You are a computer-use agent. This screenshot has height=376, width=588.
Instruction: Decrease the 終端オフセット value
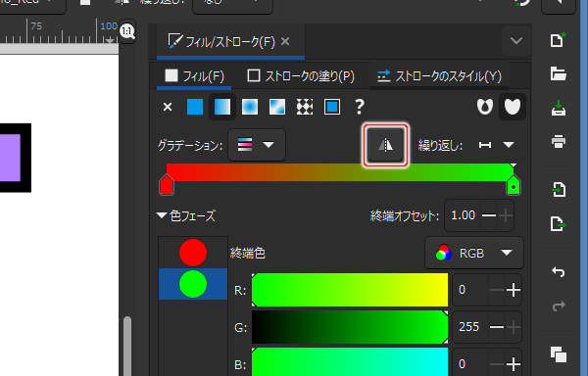489,215
